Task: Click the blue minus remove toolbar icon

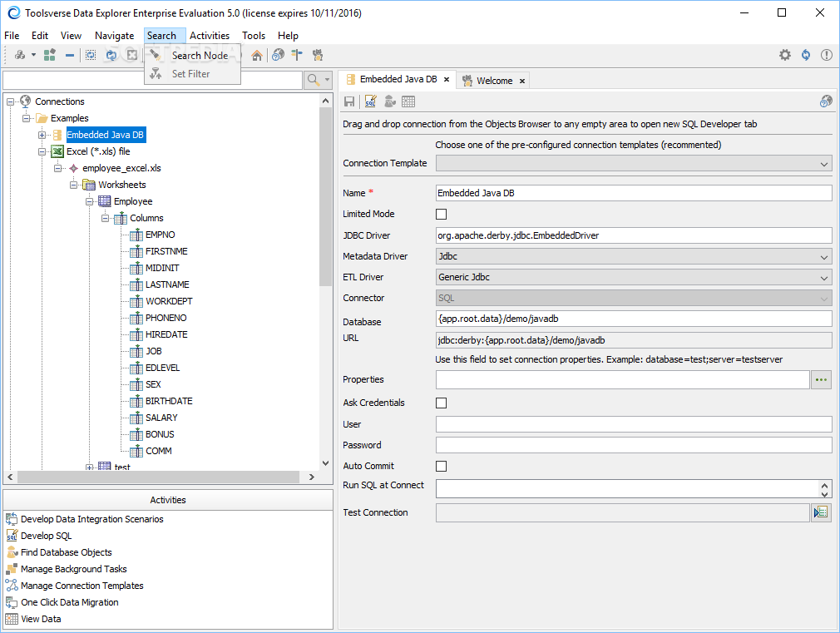Action: (x=70, y=55)
